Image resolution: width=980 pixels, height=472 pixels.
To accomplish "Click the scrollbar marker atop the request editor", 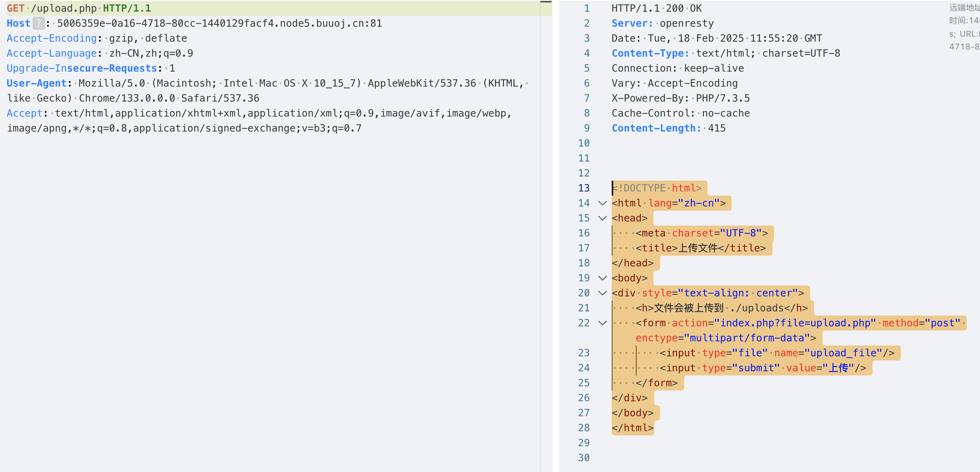I will point(546,2).
